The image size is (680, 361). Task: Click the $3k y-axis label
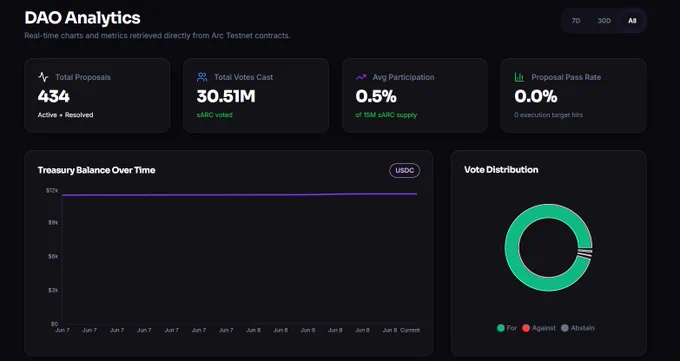(x=53, y=290)
